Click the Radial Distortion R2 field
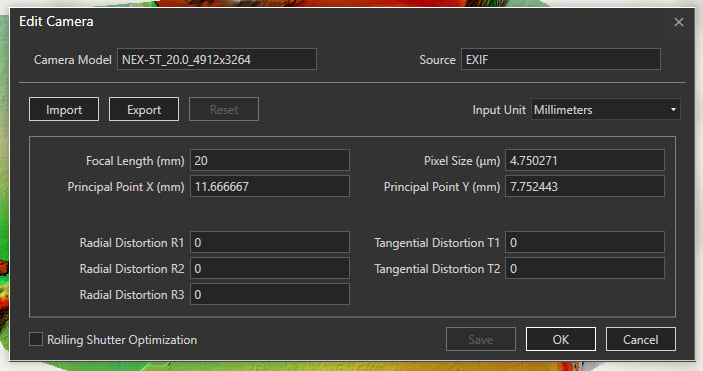703x371 pixels. (x=270, y=268)
